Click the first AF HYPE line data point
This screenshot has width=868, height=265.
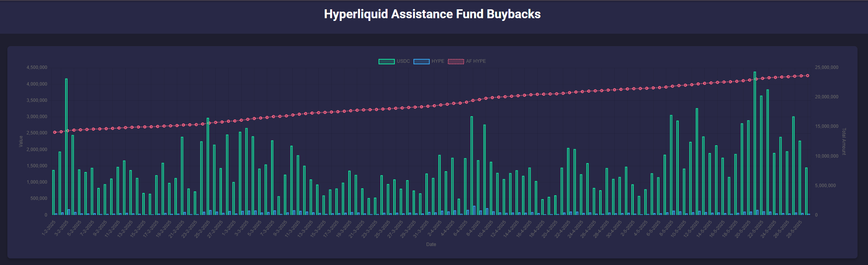tap(55, 132)
